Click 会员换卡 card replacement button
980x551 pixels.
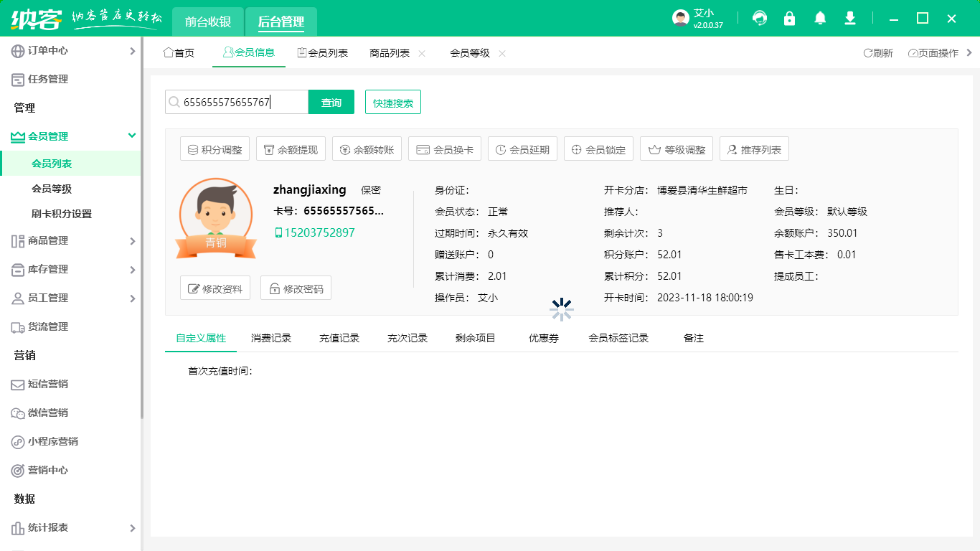click(445, 150)
